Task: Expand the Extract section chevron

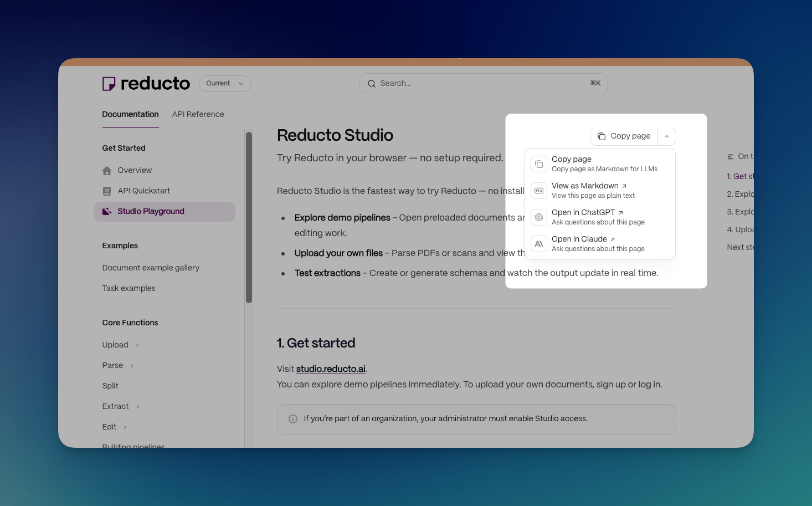Action: [138, 407]
